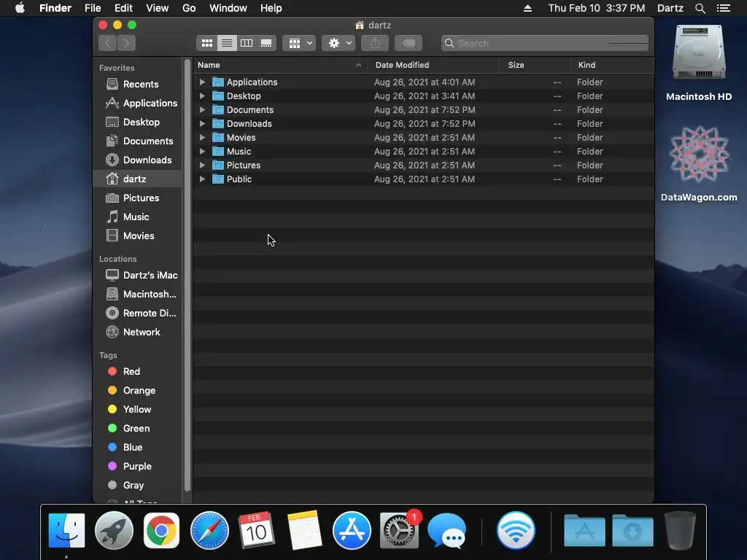Image resolution: width=747 pixels, height=560 pixels.
Task: Select Recents in the sidebar
Action: click(138, 85)
